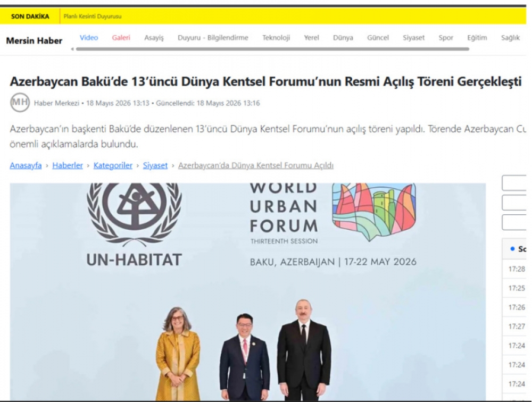The width and height of the screenshot is (532, 402).
Task: Open the Planlı Kesinti Duyurusu headline
Action: click(93, 16)
